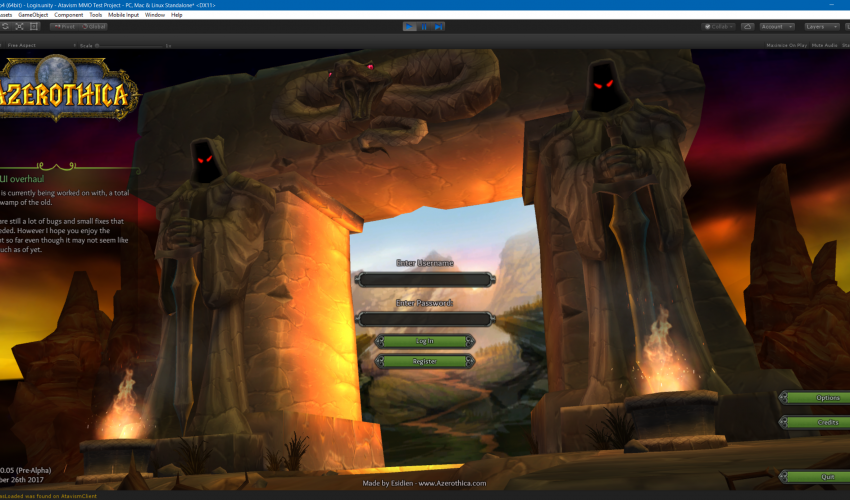Click the console status bar message
The width and height of the screenshot is (850, 500).
pos(49,496)
